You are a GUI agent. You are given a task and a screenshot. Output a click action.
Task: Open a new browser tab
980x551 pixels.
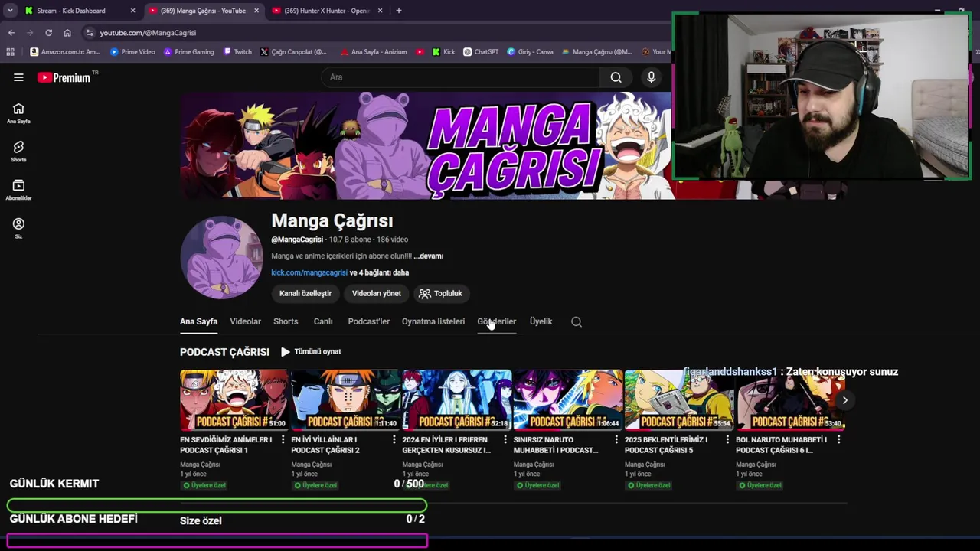click(x=399, y=11)
